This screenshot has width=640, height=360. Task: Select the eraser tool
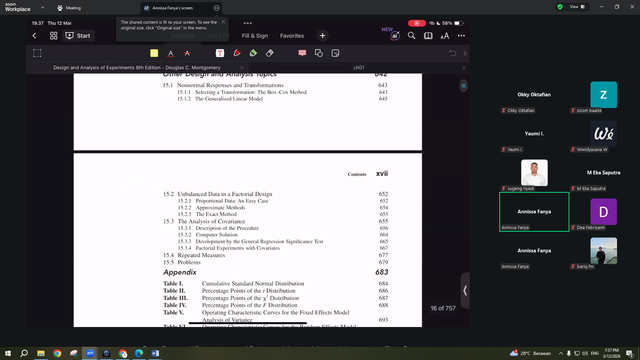tap(269, 53)
